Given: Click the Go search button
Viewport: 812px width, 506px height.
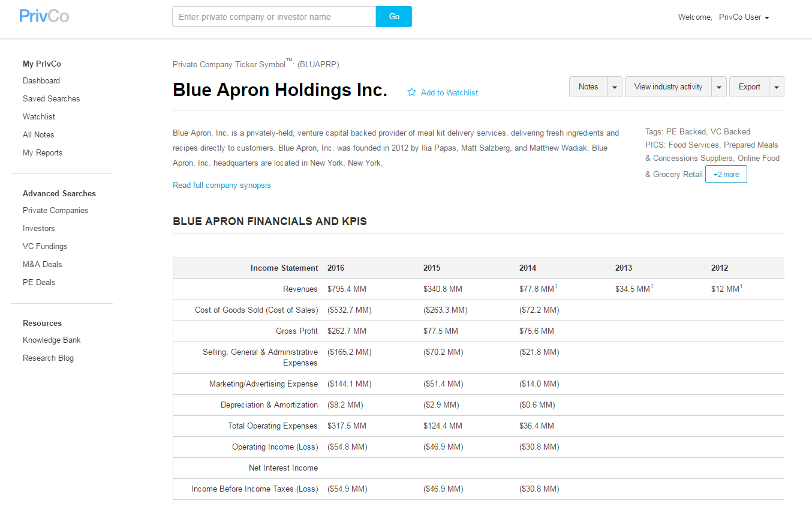Looking at the screenshot, I should point(394,17).
